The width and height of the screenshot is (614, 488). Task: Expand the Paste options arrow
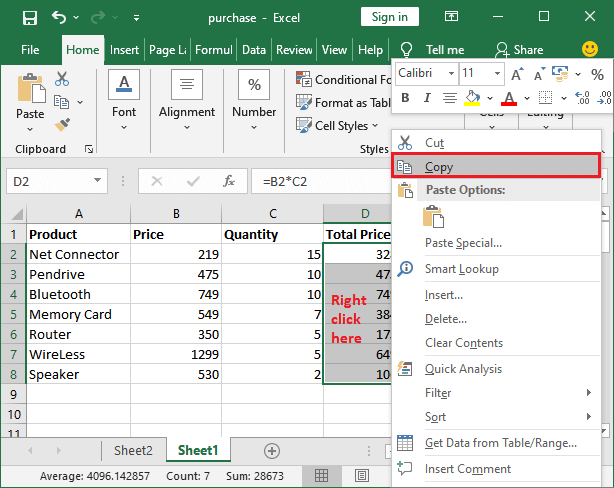[x=30, y=129]
